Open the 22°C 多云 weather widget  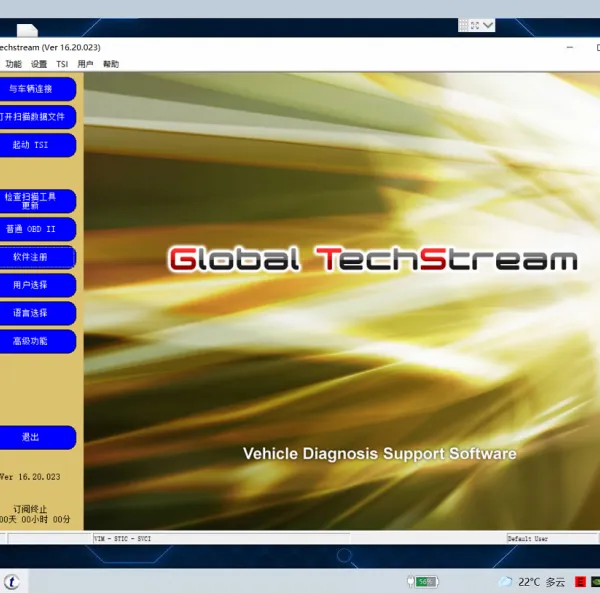point(532,582)
